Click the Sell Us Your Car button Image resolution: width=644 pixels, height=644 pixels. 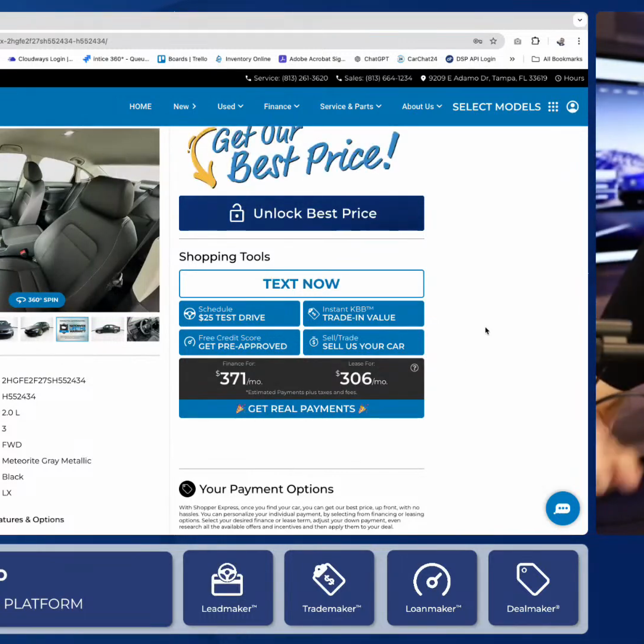coord(363,342)
